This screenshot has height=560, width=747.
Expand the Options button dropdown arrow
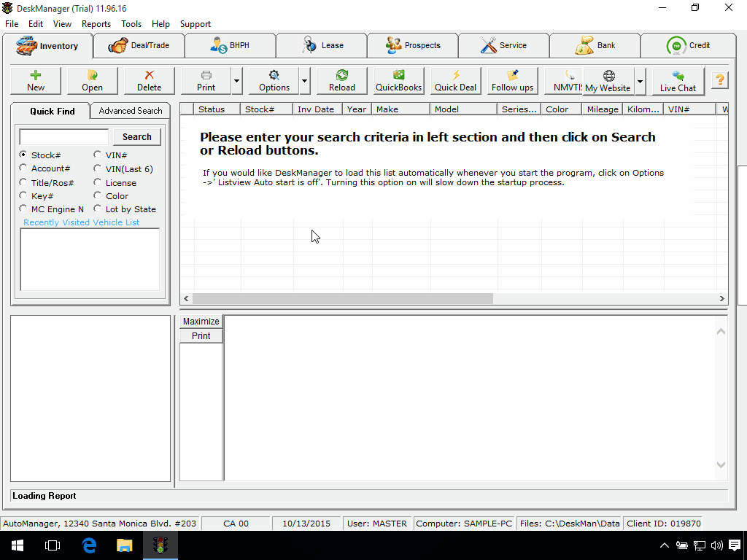(x=305, y=81)
